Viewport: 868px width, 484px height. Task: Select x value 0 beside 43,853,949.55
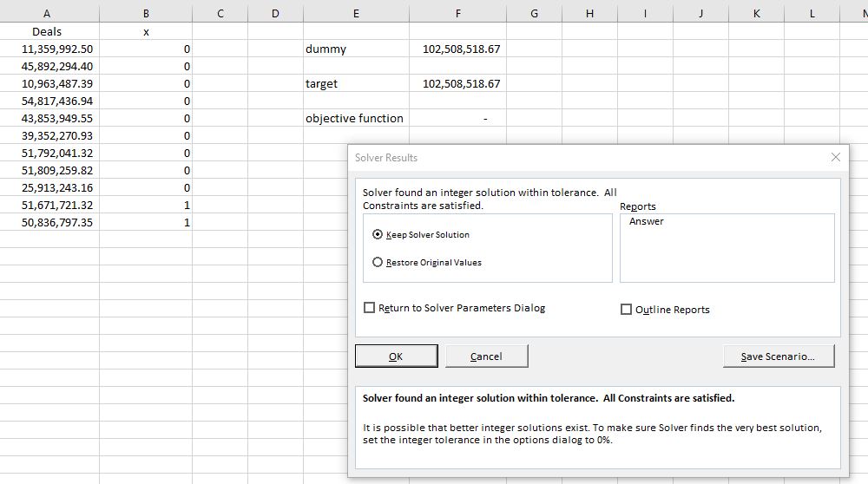pyautogui.click(x=146, y=118)
